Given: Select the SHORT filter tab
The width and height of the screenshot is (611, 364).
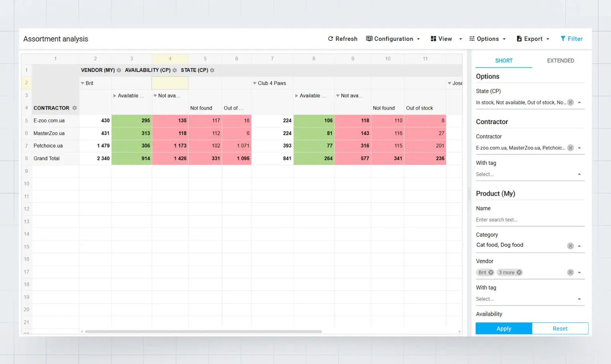Looking at the screenshot, I should 503,61.
